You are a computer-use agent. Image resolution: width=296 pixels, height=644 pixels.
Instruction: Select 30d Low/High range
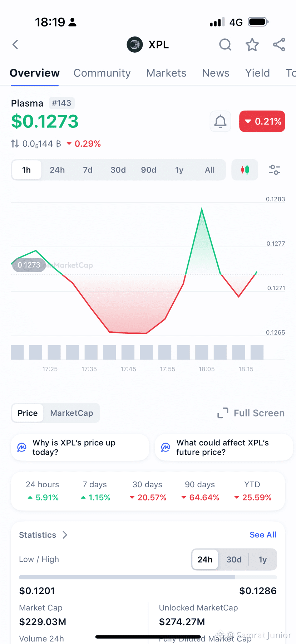coord(234,560)
